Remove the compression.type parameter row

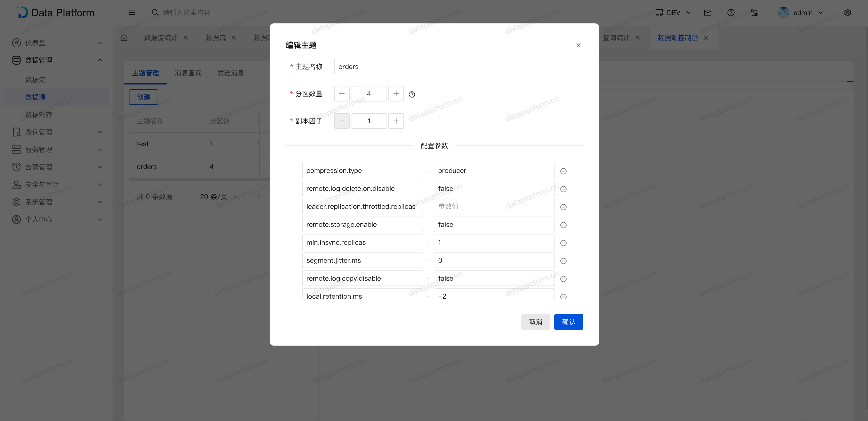[563, 171]
